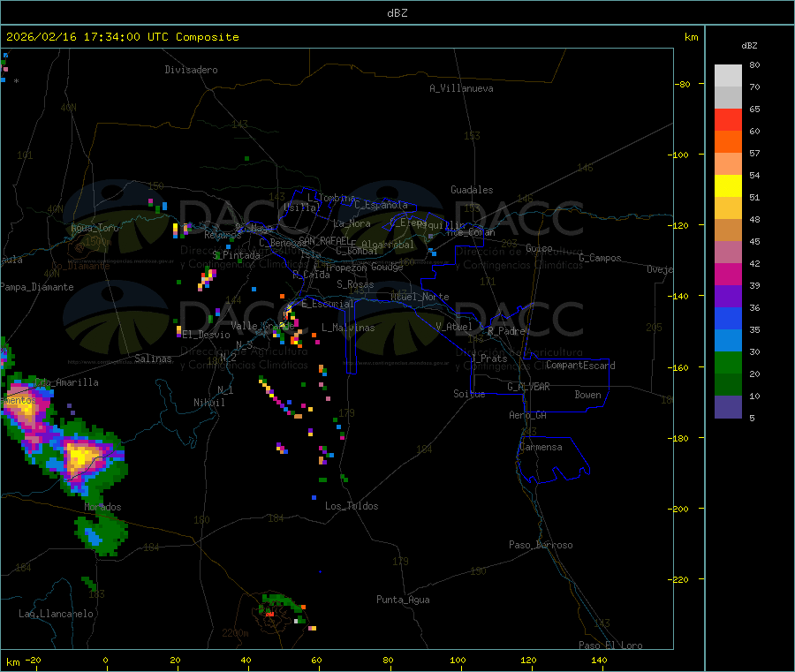Click the R_Padre label
The image size is (795, 672).
pos(506,331)
